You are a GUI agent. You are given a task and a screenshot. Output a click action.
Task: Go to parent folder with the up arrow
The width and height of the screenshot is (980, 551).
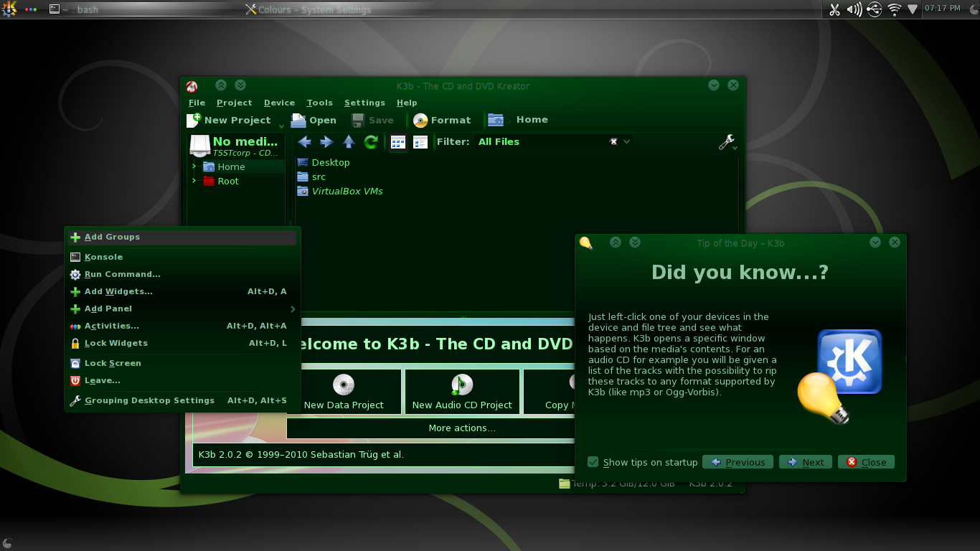[x=349, y=142]
